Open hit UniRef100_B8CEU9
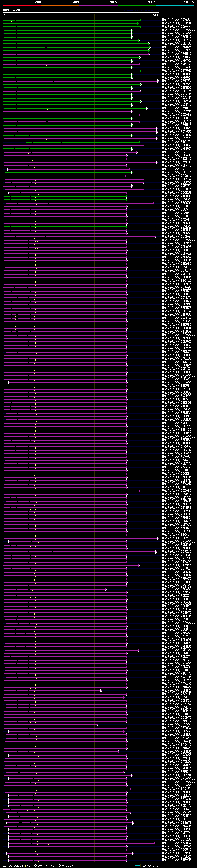Image resolution: width=197 pixels, height=868 pixels. click(x=177, y=193)
